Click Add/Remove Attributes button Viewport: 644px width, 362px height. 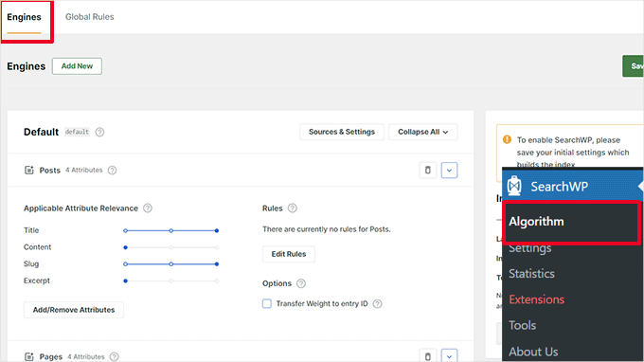[74, 310]
